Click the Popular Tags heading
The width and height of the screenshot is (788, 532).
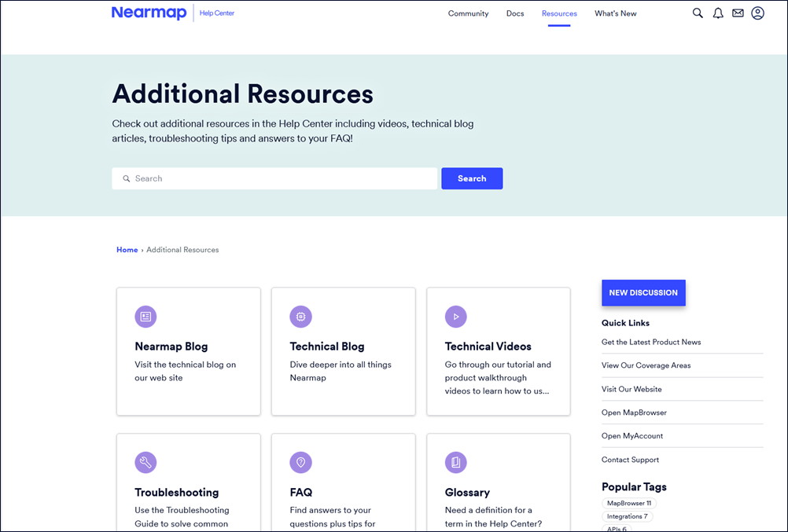tap(634, 486)
